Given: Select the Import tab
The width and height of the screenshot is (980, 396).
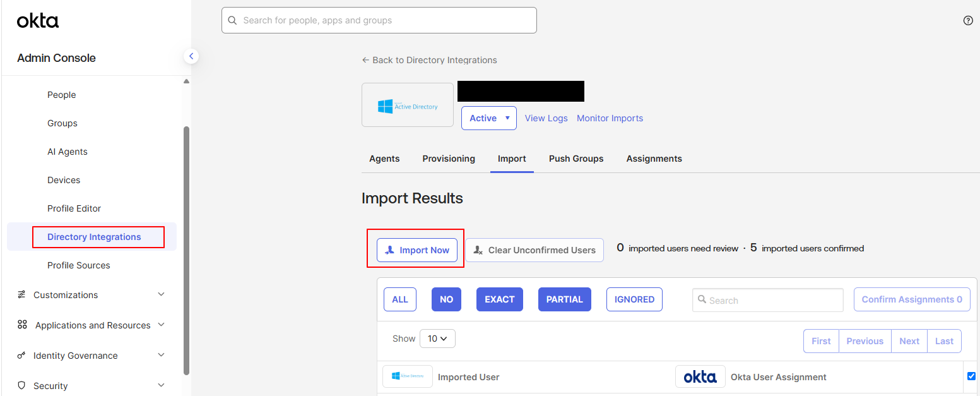Looking at the screenshot, I should 512,159.
